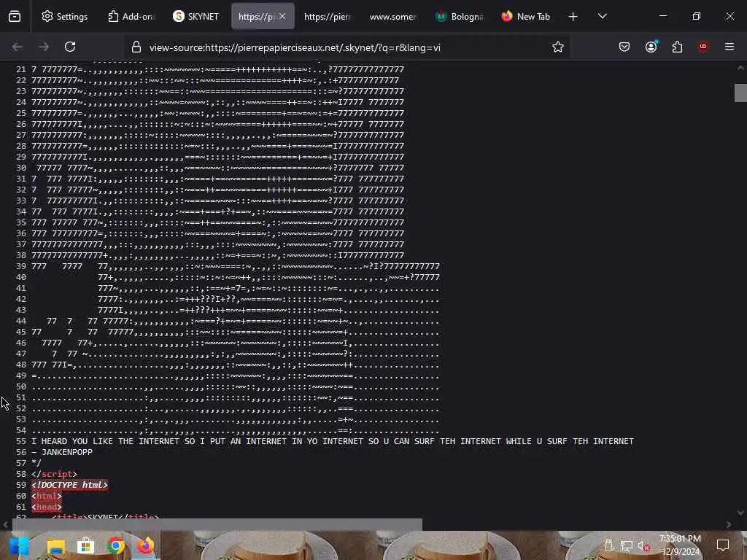
Task: Open Microsoft Store from the taskbar
Action: [86, 545]
